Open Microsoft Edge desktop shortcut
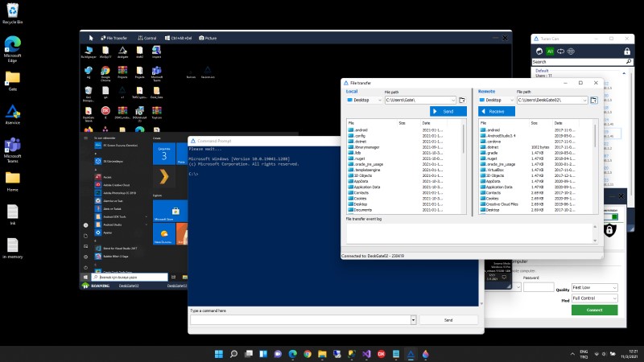Viewport: 644px width, 362px height. 12,48
